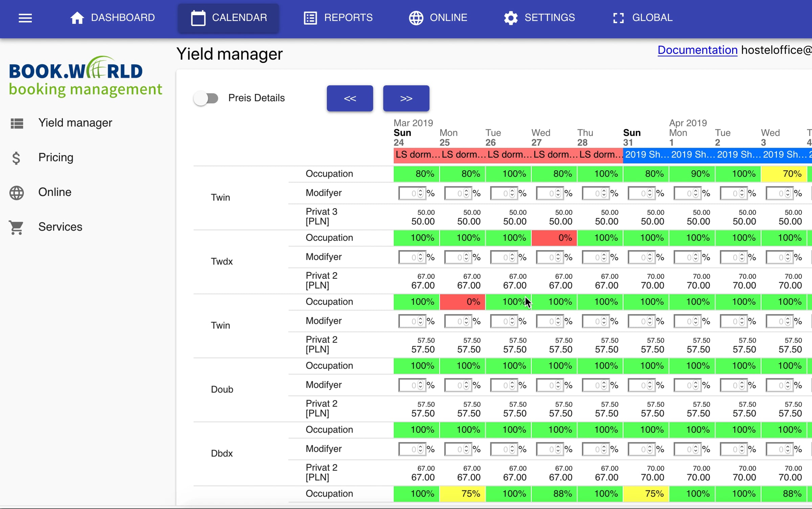812x509 pixels.
Task: Click the Dashboard home icon
Action: (77, 18)
